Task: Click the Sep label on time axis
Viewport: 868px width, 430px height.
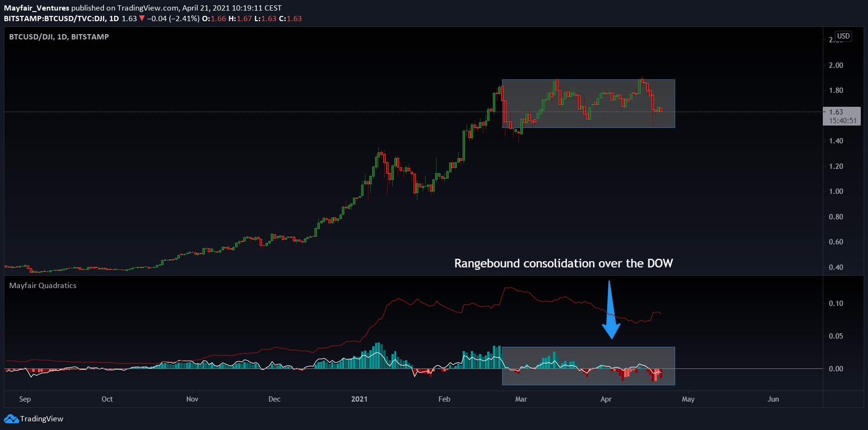Action: (x=25, y=399)
